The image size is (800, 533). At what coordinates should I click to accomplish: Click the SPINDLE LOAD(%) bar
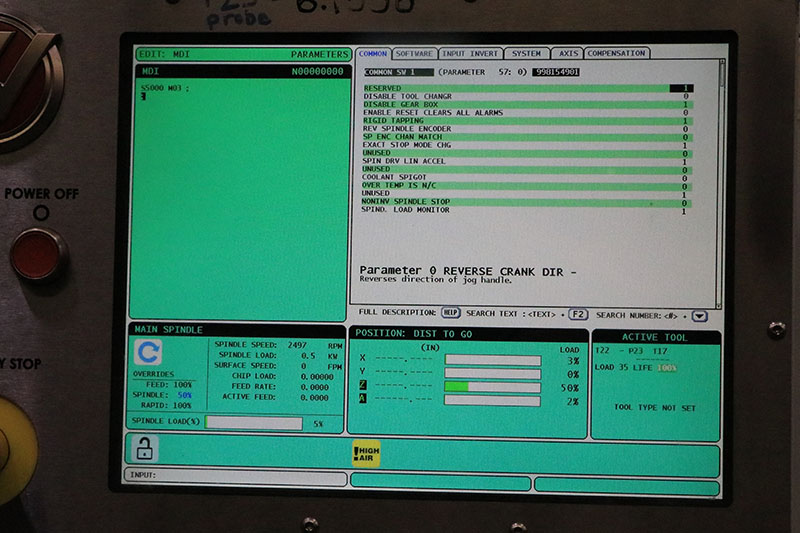click(x=254, y=423)
